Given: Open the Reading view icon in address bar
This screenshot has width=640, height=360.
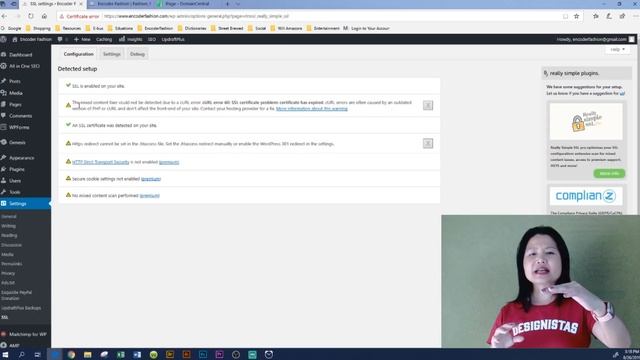Looking at the screenshot, I should coord(565,16).
